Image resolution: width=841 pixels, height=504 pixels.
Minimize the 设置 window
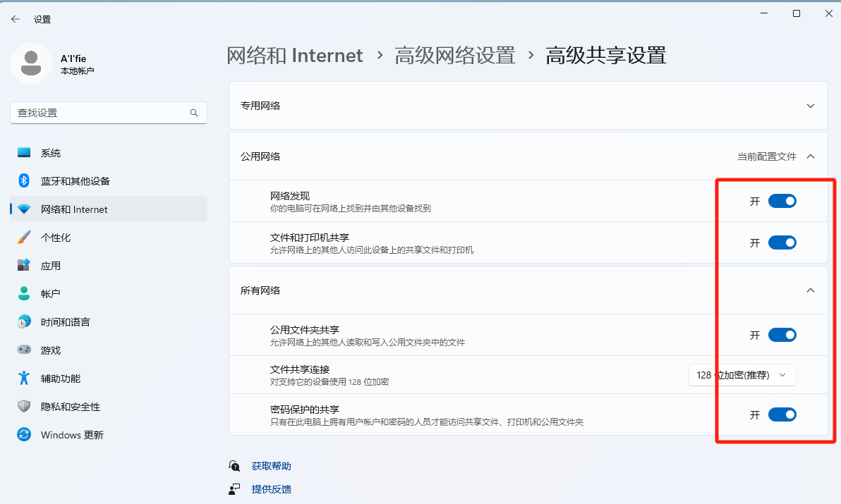click(x=764, y=13)
